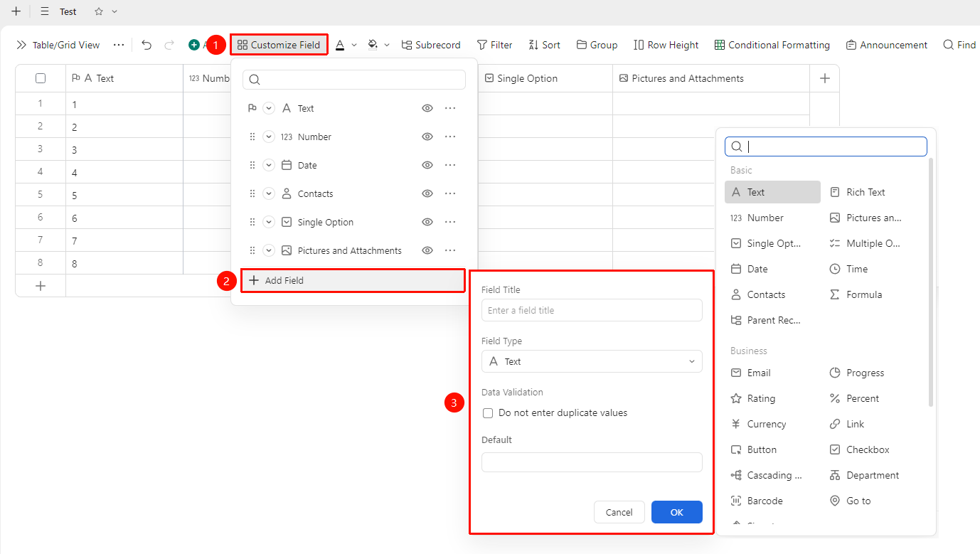This screenshot has width=980, height=554.
Task: Click the Add Field button
Action: (x=353, y=280)
